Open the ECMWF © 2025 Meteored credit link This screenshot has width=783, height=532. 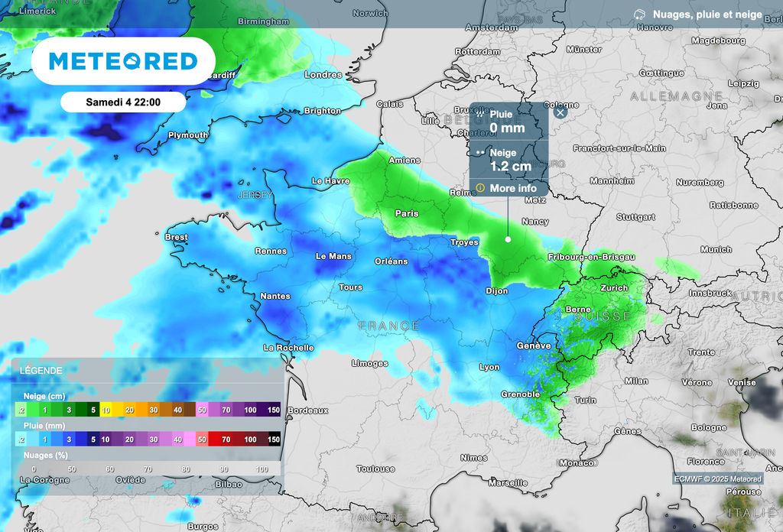[718, 478]
